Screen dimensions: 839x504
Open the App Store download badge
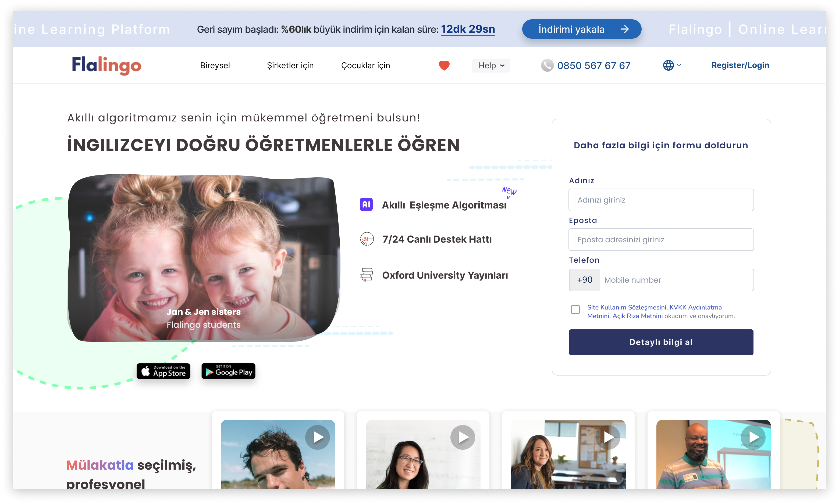pyautogui.click(x=163, y=371)
